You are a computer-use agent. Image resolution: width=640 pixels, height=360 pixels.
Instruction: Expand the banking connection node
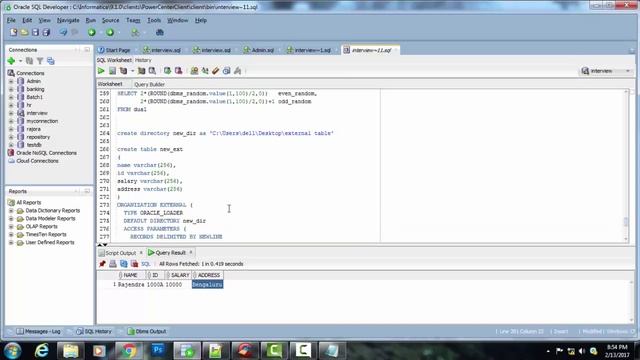click(11, 89)
